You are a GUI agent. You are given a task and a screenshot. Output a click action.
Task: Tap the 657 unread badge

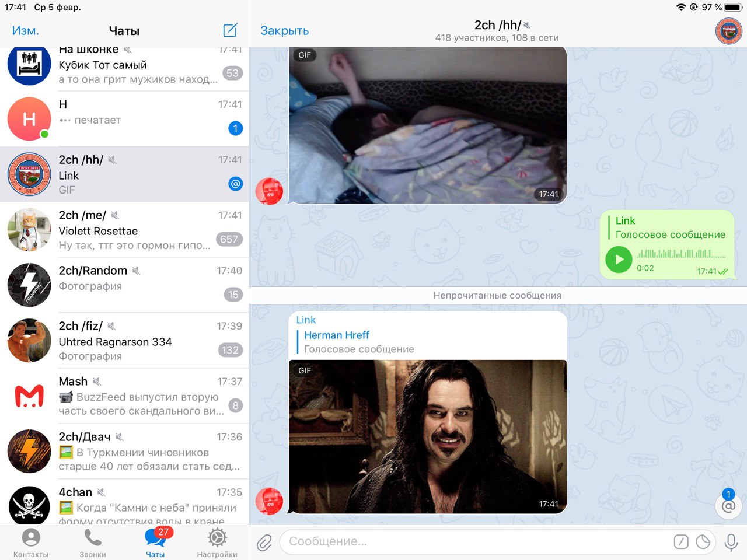229,239
